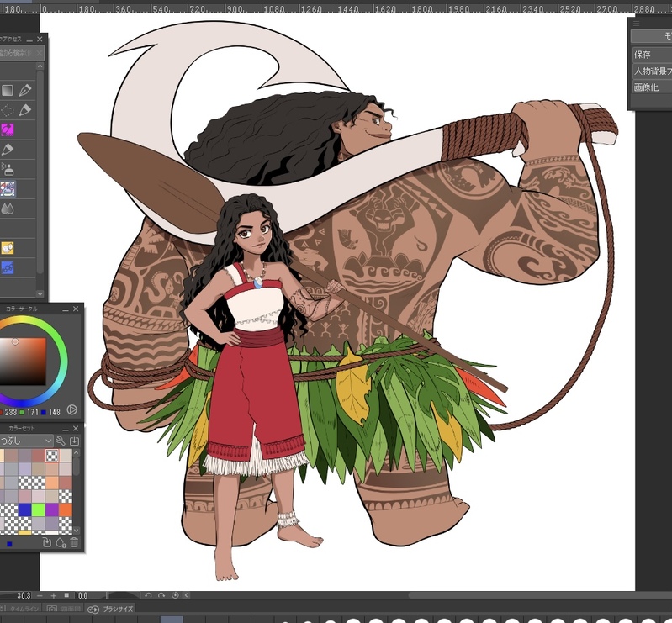Select the gradient tool in Quick Access
Image resolution: width=672 pixels, height=623 pixels.
click(8, 90)
